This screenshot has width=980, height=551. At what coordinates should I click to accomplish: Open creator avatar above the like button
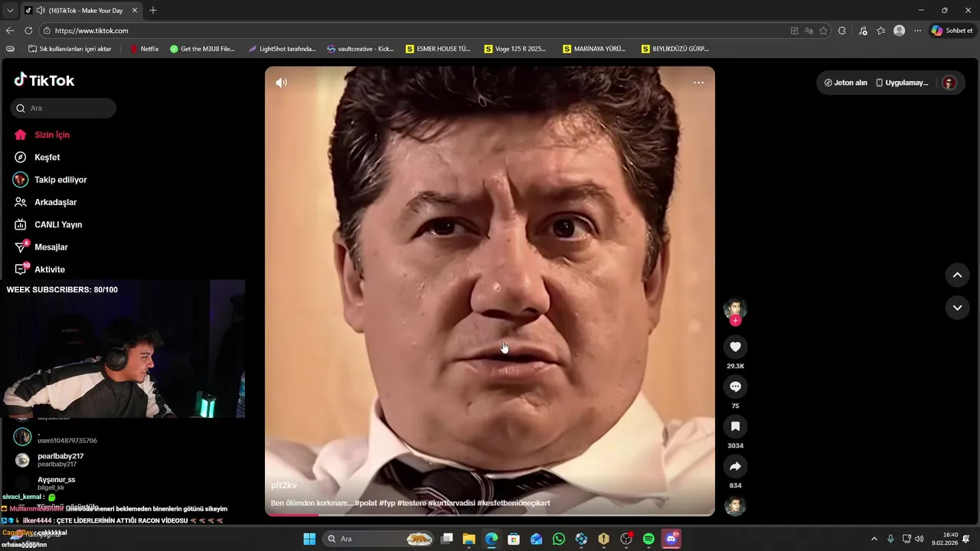[735, 308]
